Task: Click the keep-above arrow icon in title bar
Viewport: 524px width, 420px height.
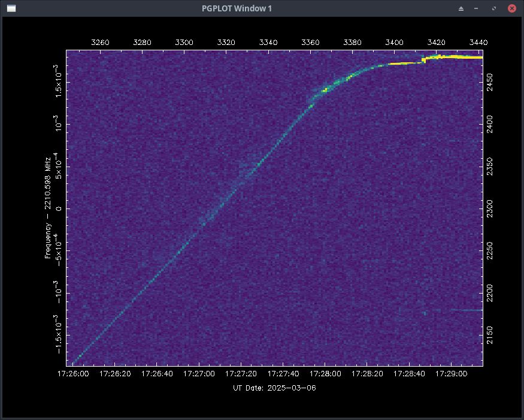Action: (x=461, y=9)
